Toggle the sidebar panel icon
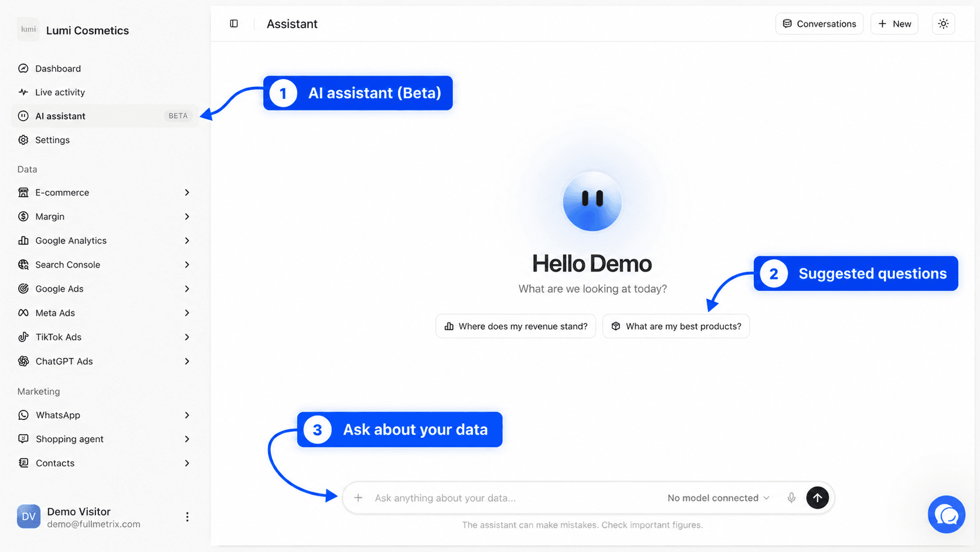The image size is (980, 552). 234,23
